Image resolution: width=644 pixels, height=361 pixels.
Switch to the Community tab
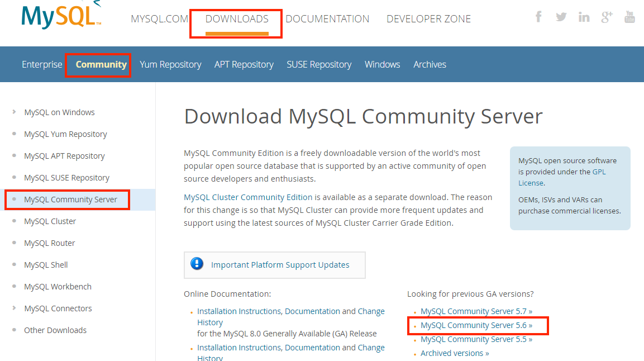pyautogui.click(x=101, y=64)
